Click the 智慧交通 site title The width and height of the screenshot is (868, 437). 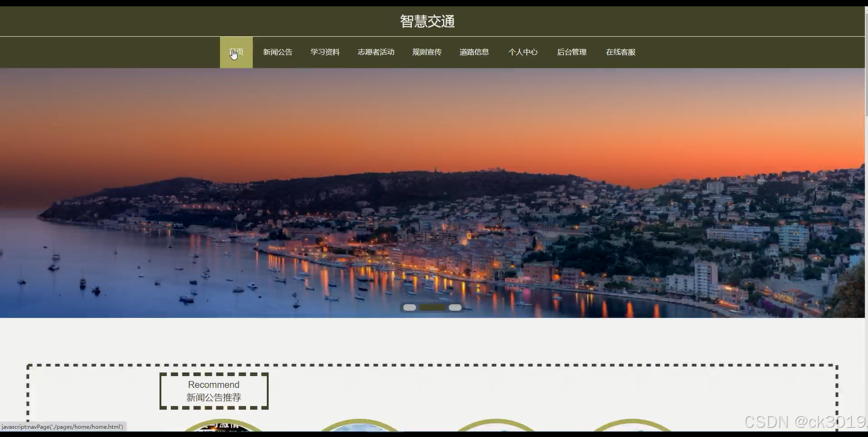coord(428,22)
